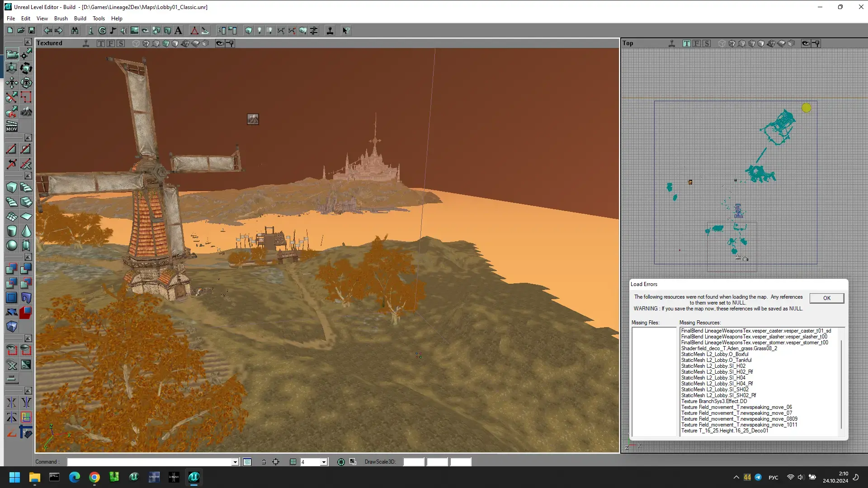The image size is (868, 488).
Task: Select the Cone brush builder
Action: tap(26, 231)
